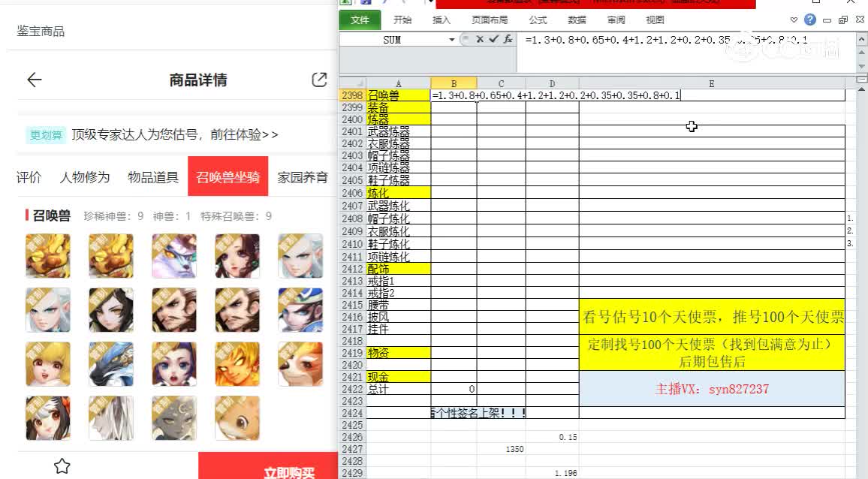Image resolution: width=868 pixels, height=479 pixels.
Task: Click the total value 0 cell
Action: (454, 390)
